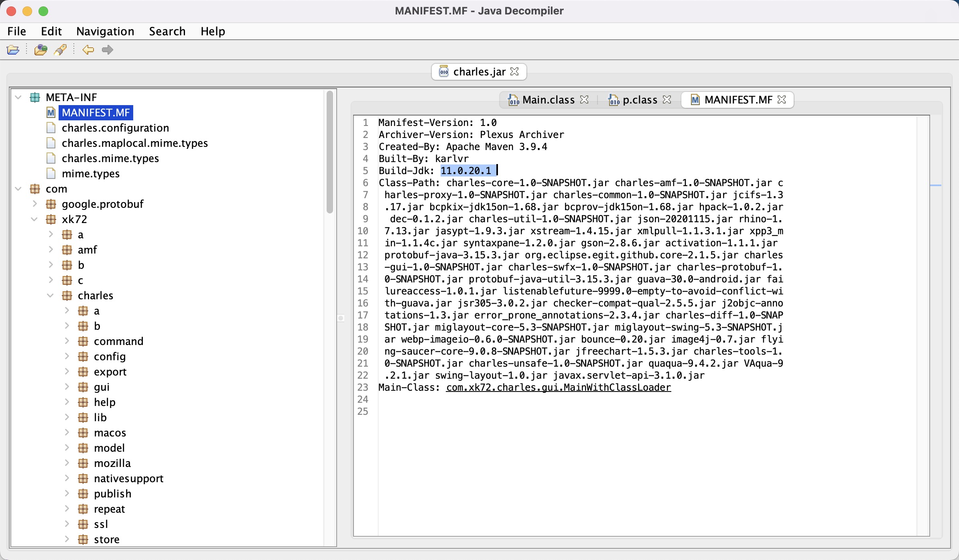Collapse the META-INF tree node
The image size is (959, 560).
[18, 97]
